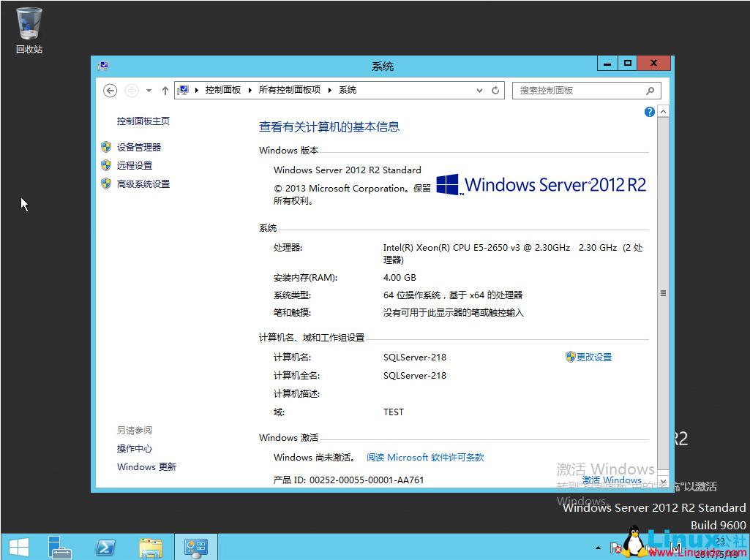Viewport: 750px width, 560px height.
Task: Launch Windows PowerShell from the taskbar
Action: 105,547
